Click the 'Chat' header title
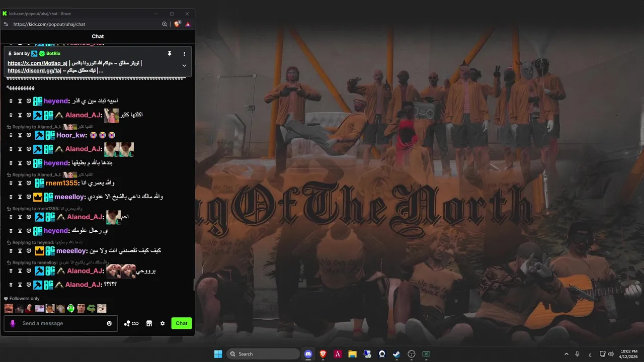 coord(98,36)
